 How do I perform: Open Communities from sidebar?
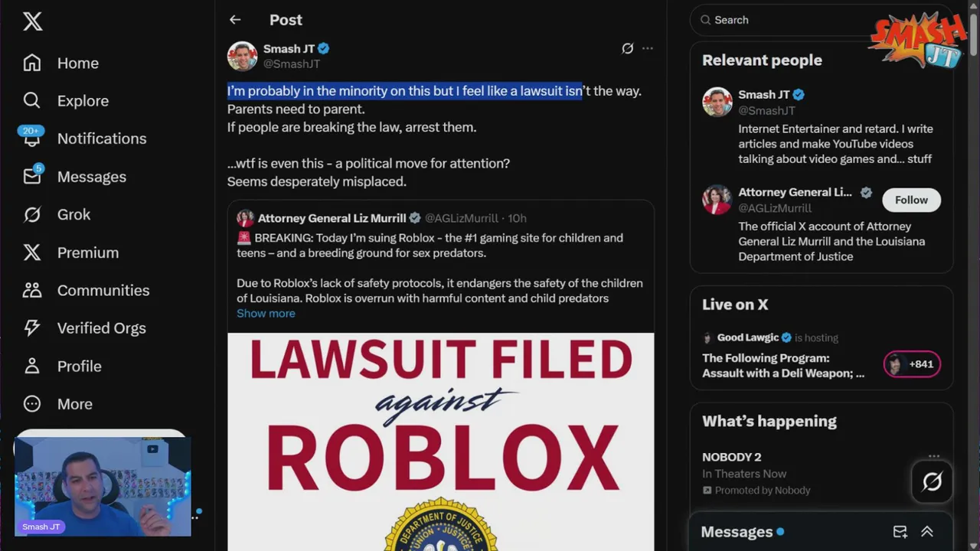[103, 290]
